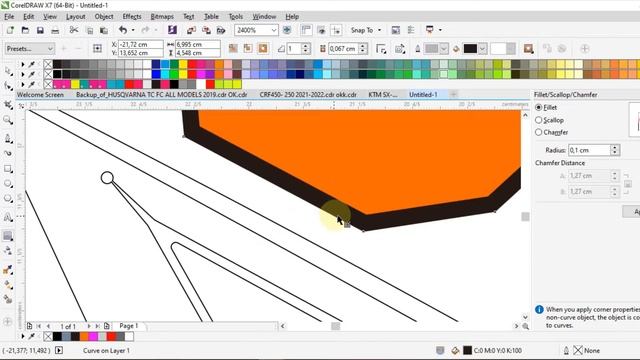Select the Fillet radio option
Screen dimensions: 640x360
point(538,107)
